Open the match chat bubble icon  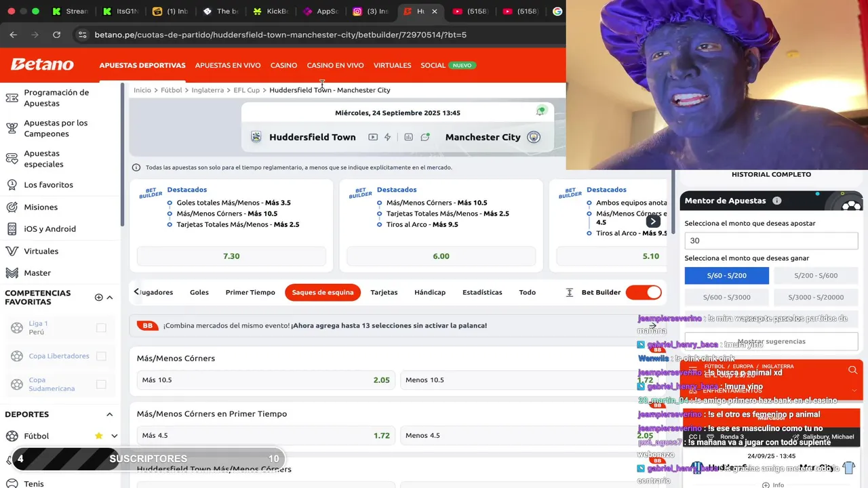click(425, 137)
